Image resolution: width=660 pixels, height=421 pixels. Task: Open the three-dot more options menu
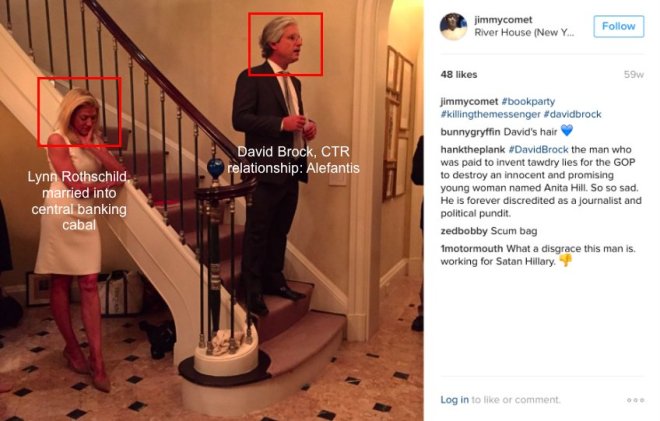[x=636, y=400]
